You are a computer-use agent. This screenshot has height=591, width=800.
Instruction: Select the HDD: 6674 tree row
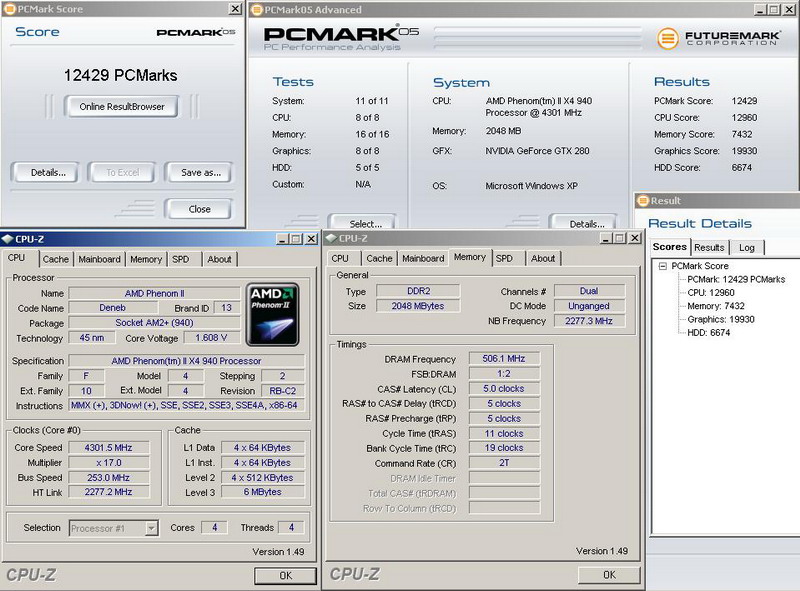pos(708,332)
